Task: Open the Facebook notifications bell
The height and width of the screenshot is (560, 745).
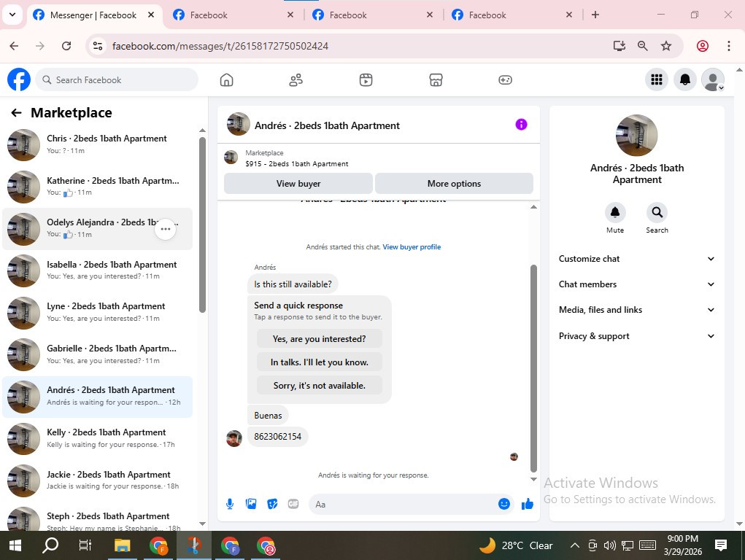Action: click(x=684, y=79)
